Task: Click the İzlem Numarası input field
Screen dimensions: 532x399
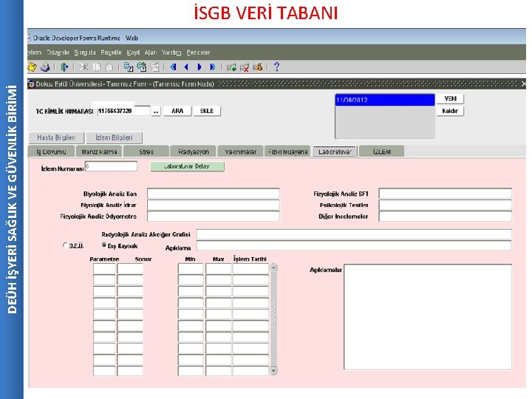Action: tap(112, 166)
